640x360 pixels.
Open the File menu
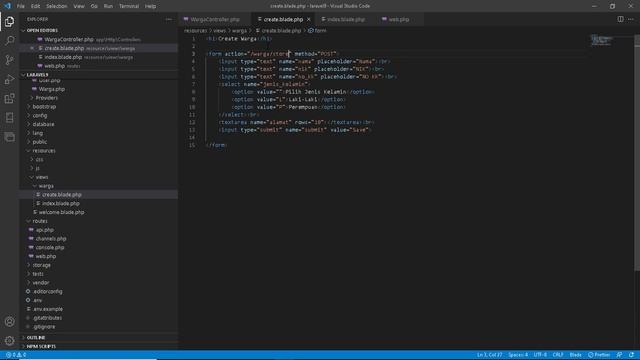pos(20,6)
